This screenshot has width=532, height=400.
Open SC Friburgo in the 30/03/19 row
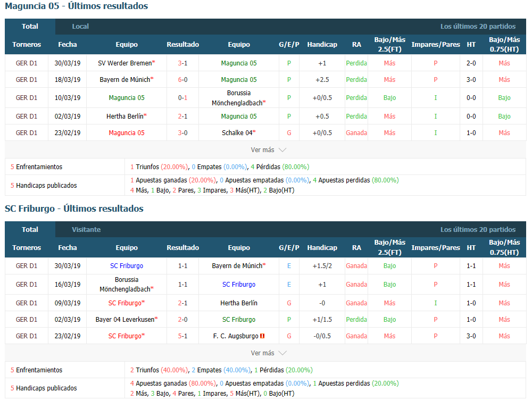click(x=127, y=266)
